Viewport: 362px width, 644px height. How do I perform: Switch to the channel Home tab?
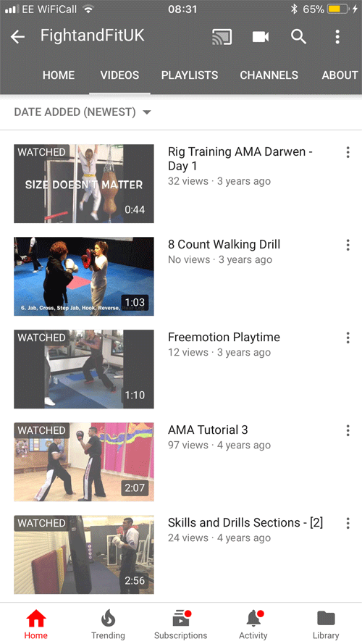coord(59,75)
